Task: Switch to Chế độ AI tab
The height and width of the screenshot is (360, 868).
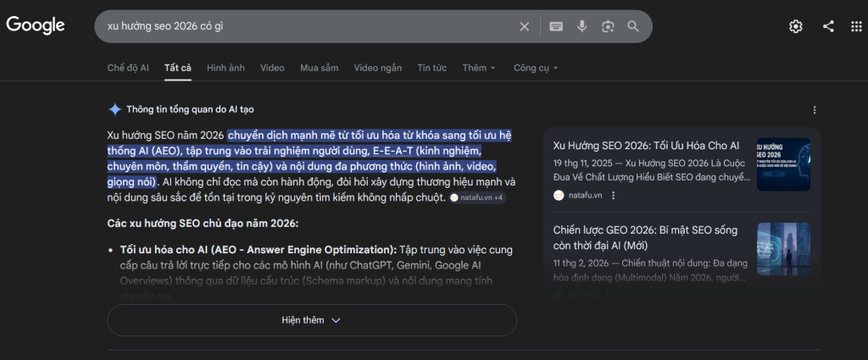Action: [128, 68]
